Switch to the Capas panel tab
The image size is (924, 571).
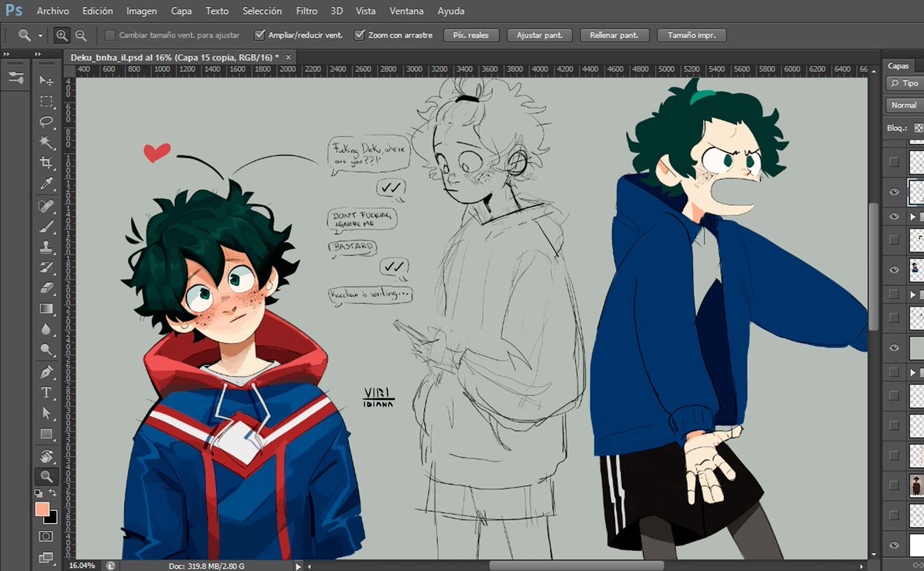tap(898, 66)
